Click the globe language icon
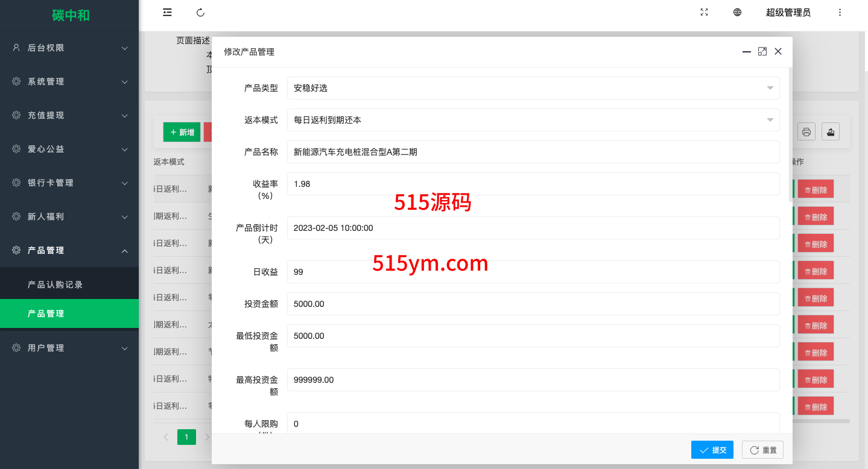This screenshot has height=469, width=868. 737,13
